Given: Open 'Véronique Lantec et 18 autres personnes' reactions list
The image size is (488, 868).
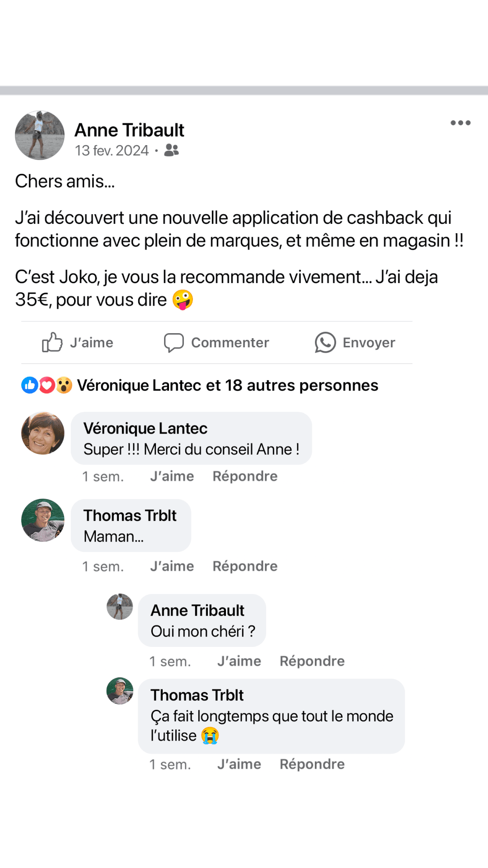Looking at the screenshot, I should [x=227, y=385].
